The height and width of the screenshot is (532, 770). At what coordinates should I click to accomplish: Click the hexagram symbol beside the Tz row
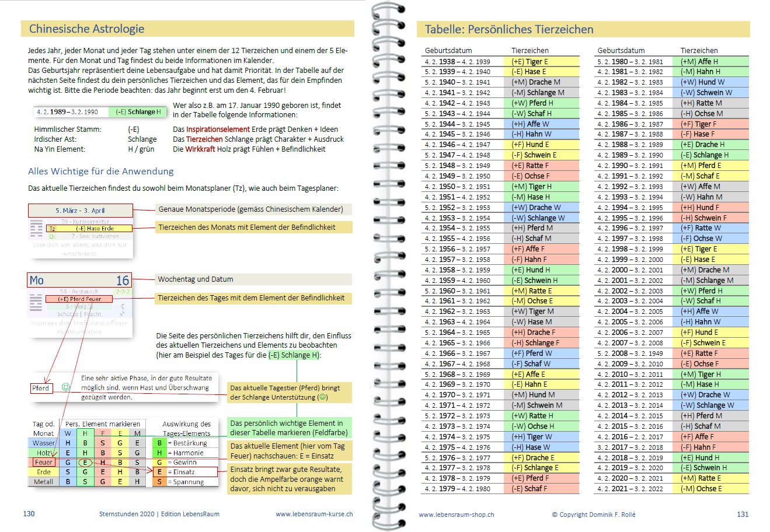pos(36,228)
